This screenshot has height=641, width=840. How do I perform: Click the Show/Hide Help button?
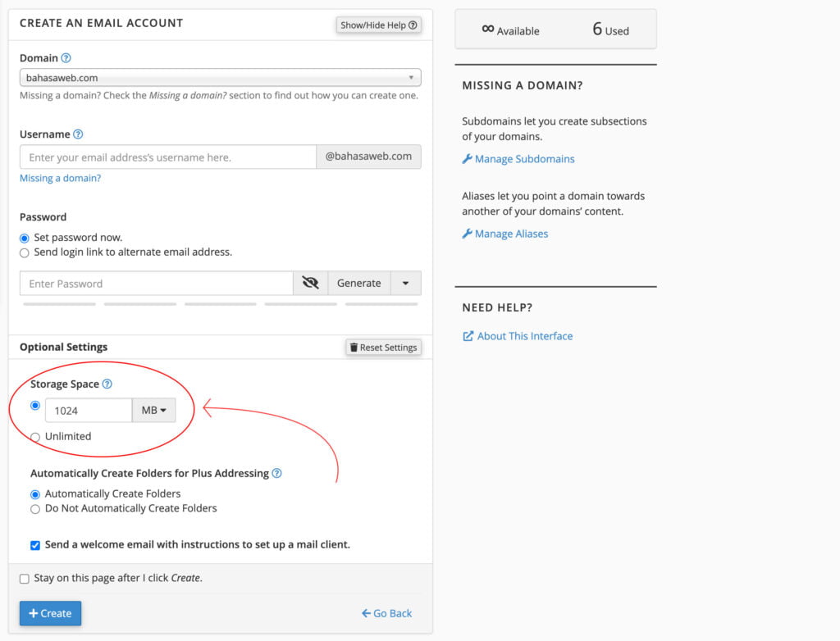pos(379,25)
